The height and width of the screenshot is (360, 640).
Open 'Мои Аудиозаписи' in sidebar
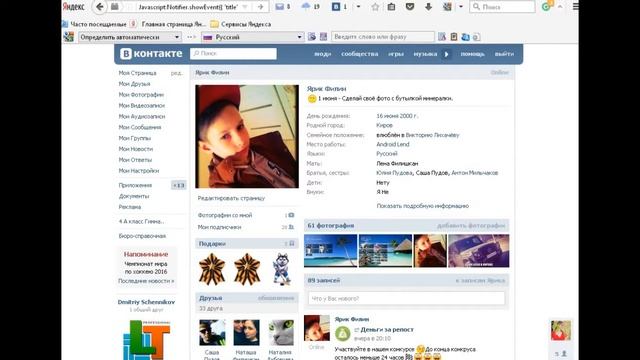click(142, 116)
